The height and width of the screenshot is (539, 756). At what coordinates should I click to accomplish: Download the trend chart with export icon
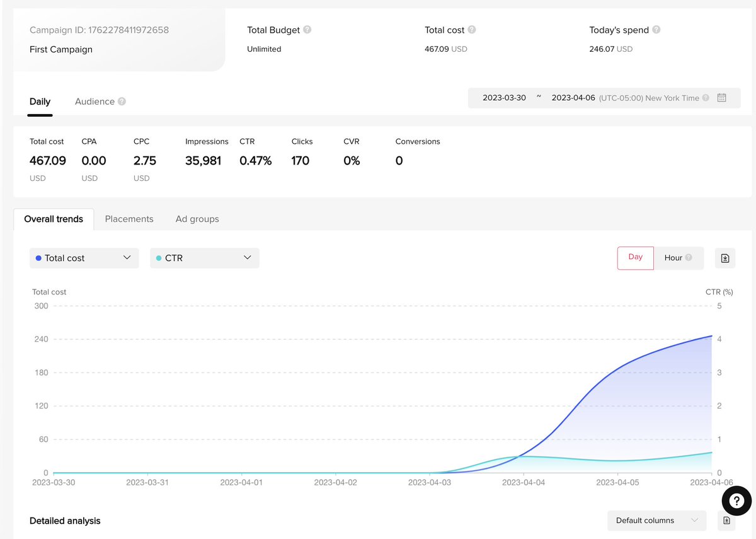point(725,258)
